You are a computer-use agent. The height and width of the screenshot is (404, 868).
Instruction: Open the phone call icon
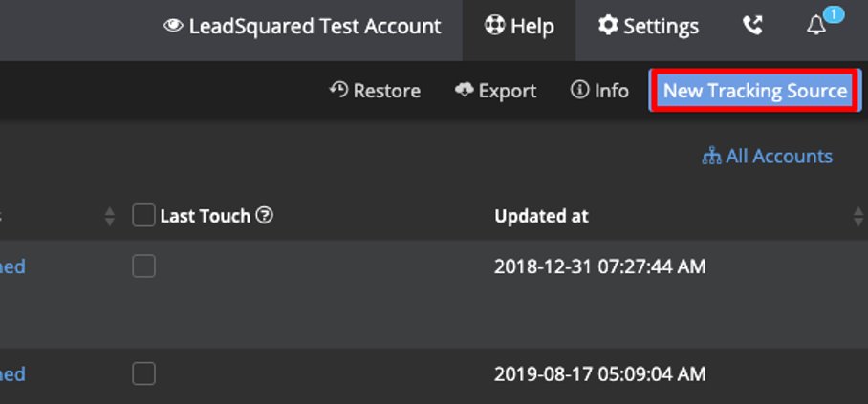coord(753,27)
